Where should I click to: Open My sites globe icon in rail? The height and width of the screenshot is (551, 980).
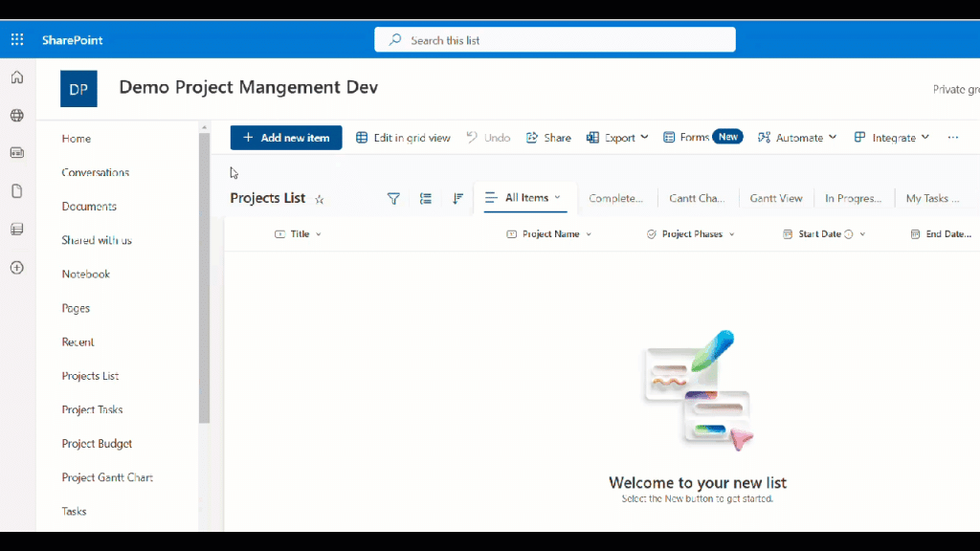click(17, 115)
